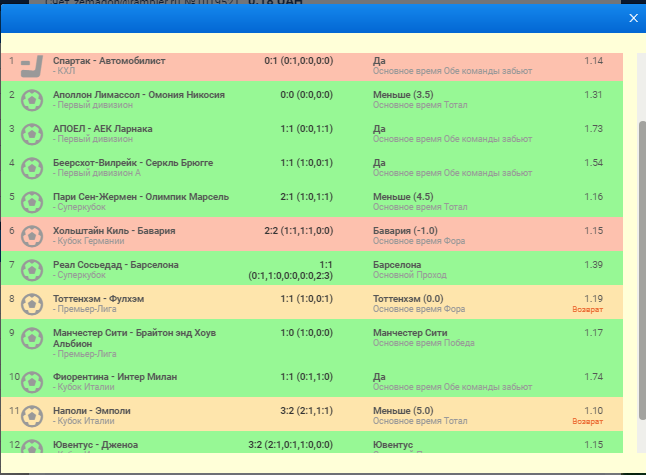
Task: Click the Меньше (4.5) bet selection
Action: coord(420,202)
